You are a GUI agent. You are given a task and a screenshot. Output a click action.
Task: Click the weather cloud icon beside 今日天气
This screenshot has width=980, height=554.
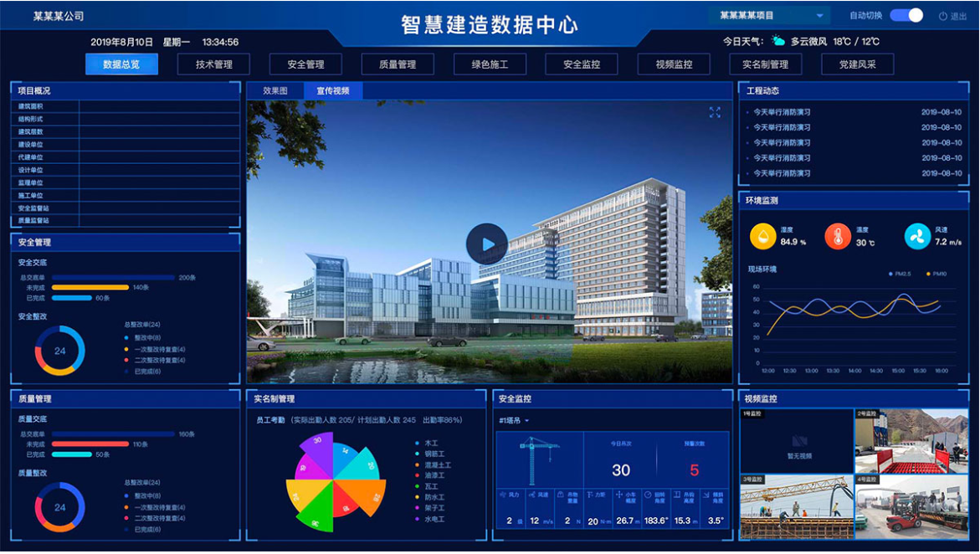[778, 39]
